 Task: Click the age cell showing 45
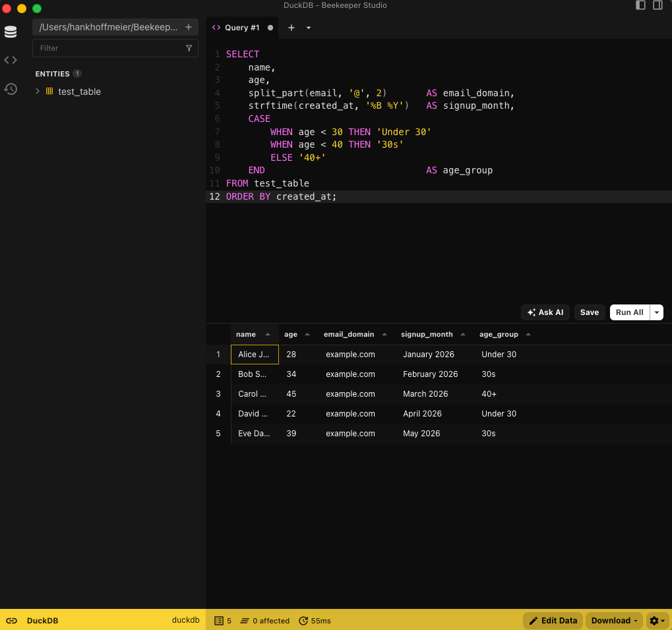pos(298,393)
